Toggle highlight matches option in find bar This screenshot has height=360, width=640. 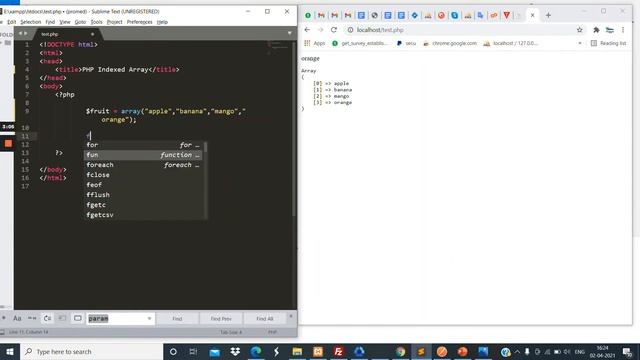click(x=78, y=318)
